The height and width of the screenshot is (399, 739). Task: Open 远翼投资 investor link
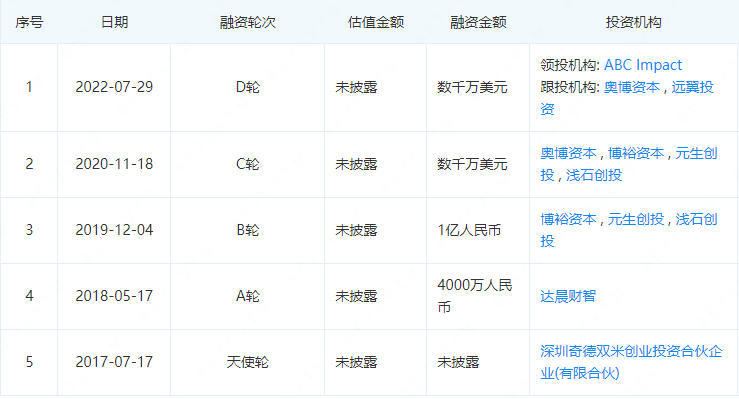click(627, 98)
